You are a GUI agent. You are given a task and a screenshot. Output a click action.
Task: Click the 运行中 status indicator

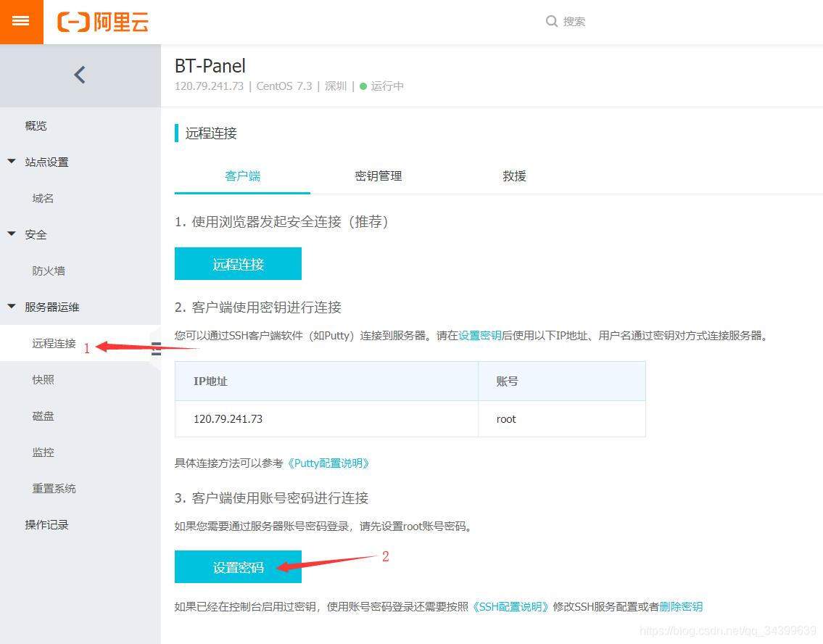tap(381, 86)
